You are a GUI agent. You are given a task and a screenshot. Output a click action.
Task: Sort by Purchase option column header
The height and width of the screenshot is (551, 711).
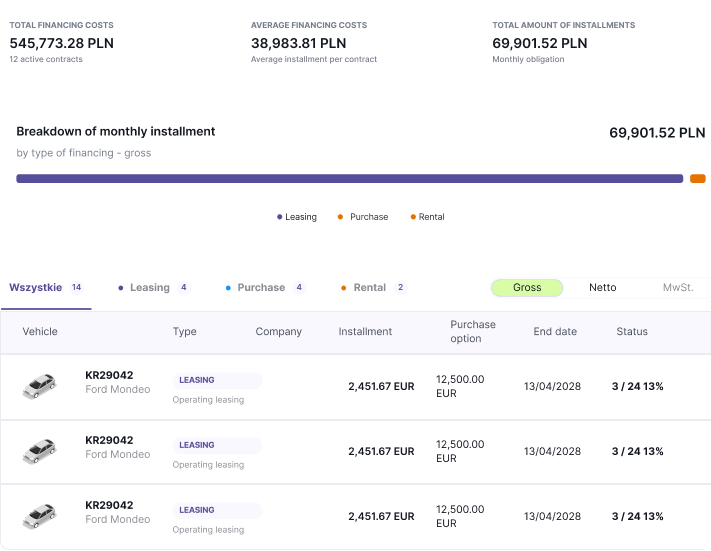pyautogui.click(x=473, y=332)
